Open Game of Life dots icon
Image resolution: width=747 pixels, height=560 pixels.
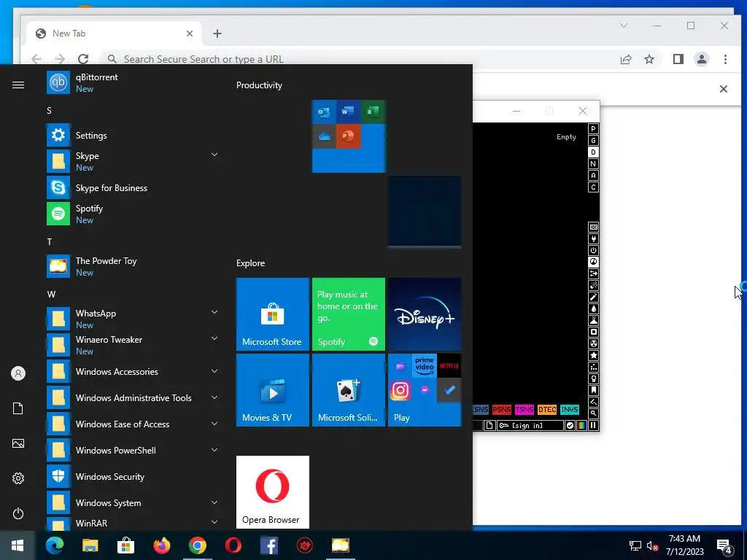pyautogui.click(x=593, y=367)
